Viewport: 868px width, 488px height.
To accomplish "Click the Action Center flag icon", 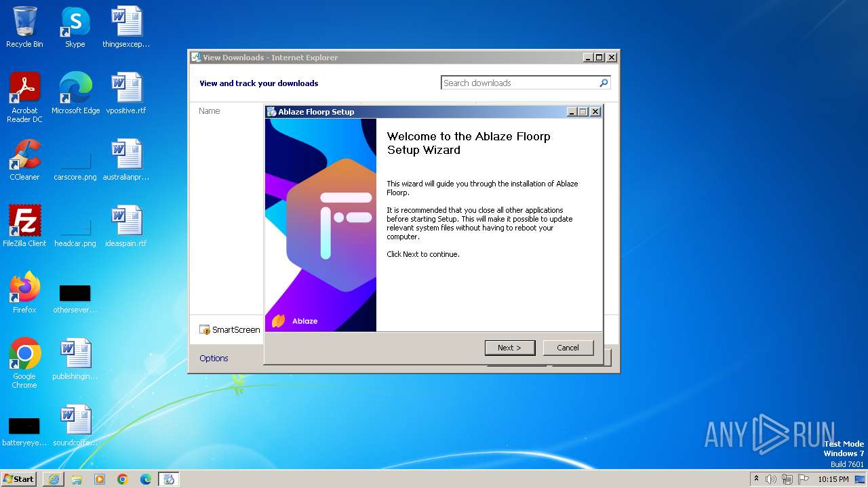I will [804, 479].
